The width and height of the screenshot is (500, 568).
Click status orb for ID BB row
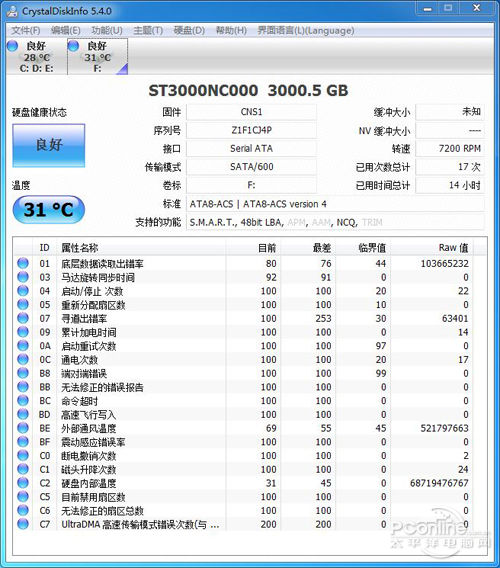coord(23,387)
